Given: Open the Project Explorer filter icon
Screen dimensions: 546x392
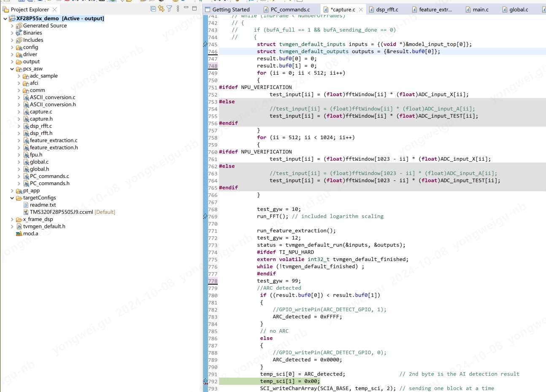Looking at the screenshot, I should coord(169,9).
